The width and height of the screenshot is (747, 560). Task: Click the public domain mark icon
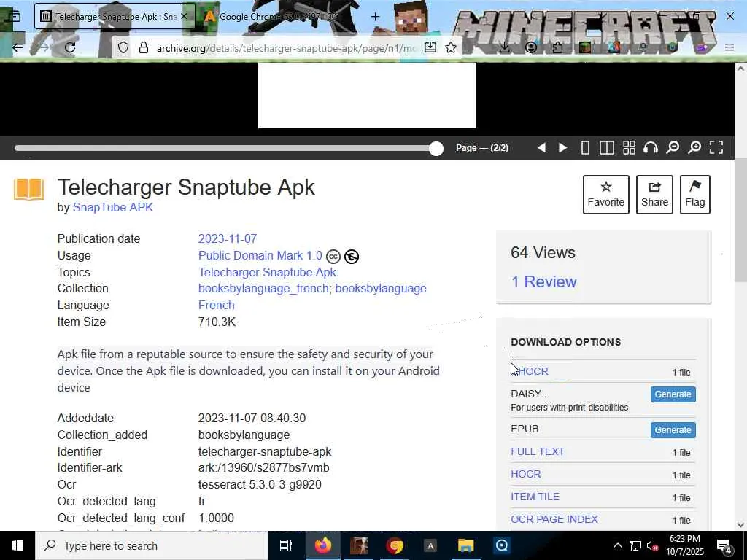(x=352, y=257)
